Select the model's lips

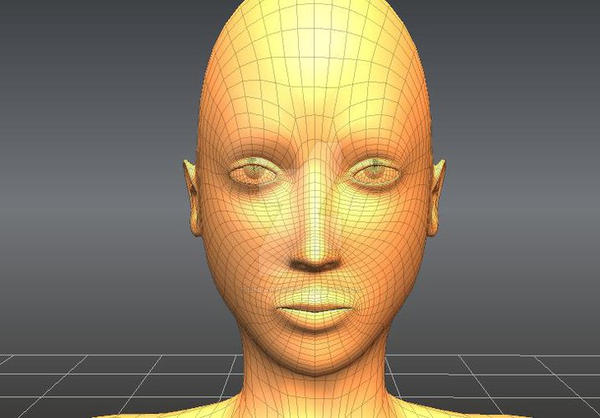(315, 309)
